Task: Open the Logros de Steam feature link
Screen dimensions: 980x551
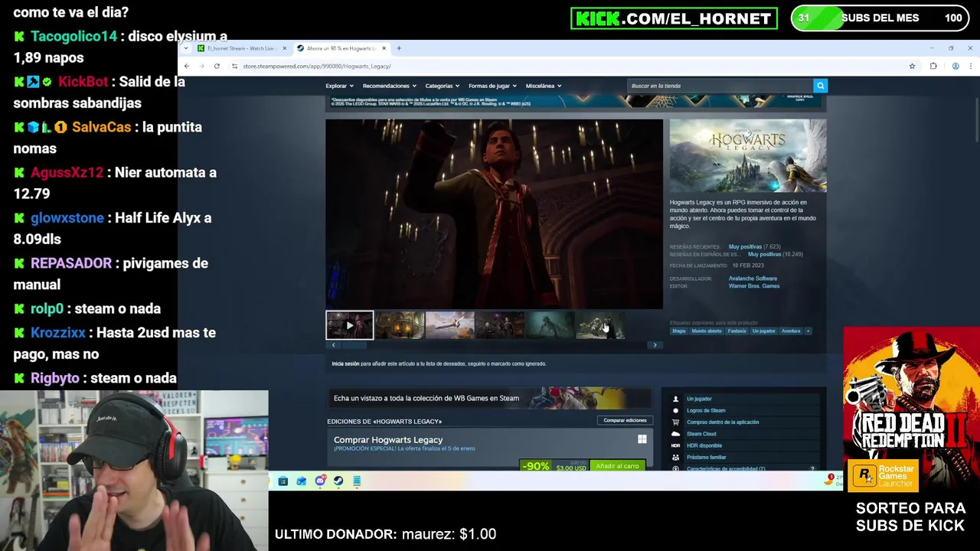Action: tap(706, 411)
